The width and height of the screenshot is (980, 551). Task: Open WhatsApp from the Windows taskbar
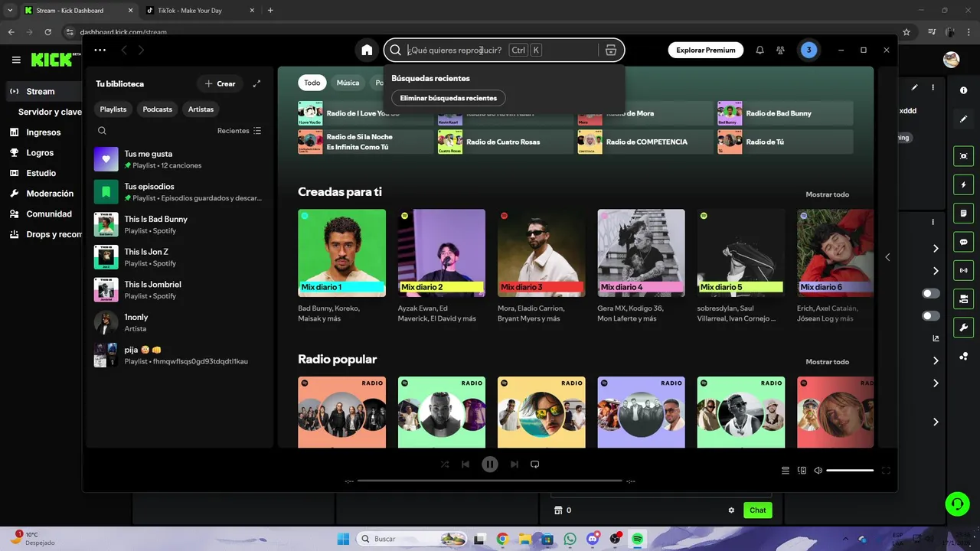coord(570,539)
